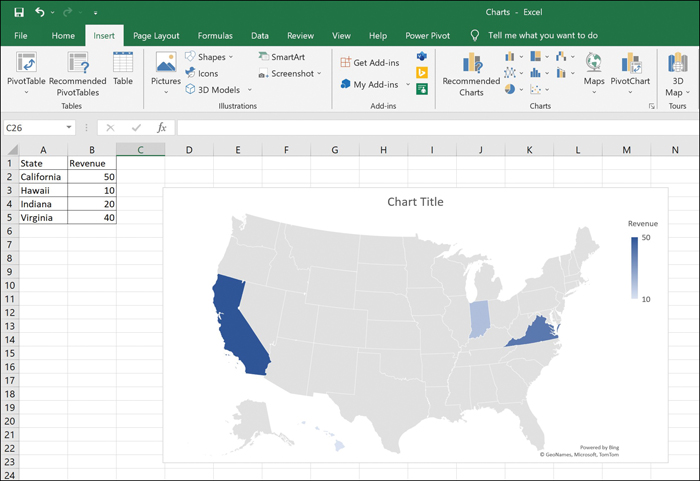This screenshot has height=481, width=700.
Task: Insert a pie or doughnut chart
Action: click(510, 89)
